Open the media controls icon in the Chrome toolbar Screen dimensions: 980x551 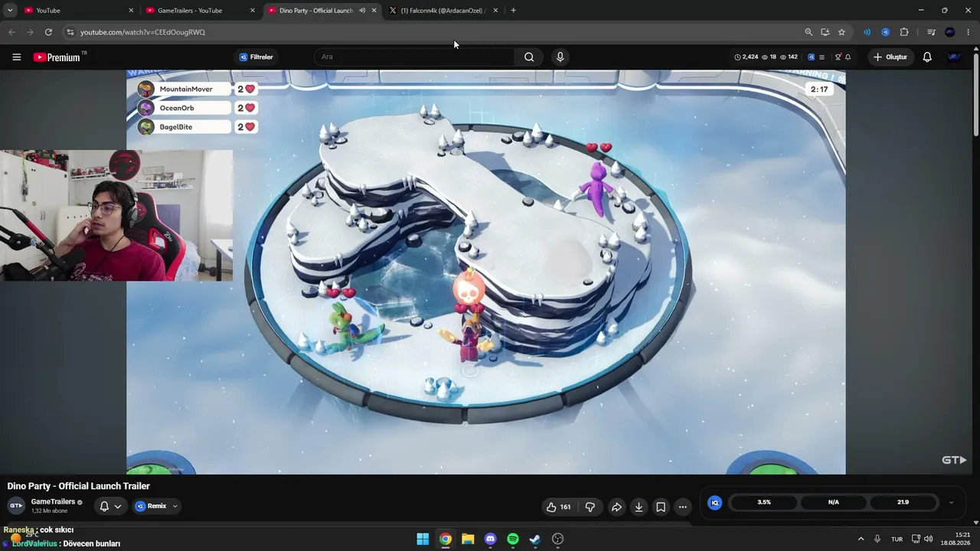tap(931, 32)
